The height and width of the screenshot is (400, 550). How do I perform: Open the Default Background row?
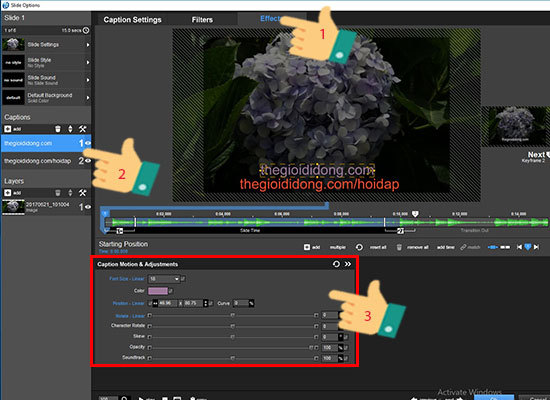[x=46, y=98]
